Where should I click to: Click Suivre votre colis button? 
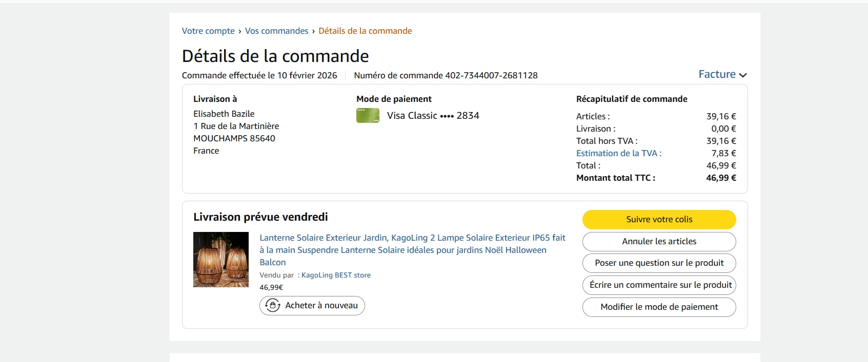tap(659, 219)
